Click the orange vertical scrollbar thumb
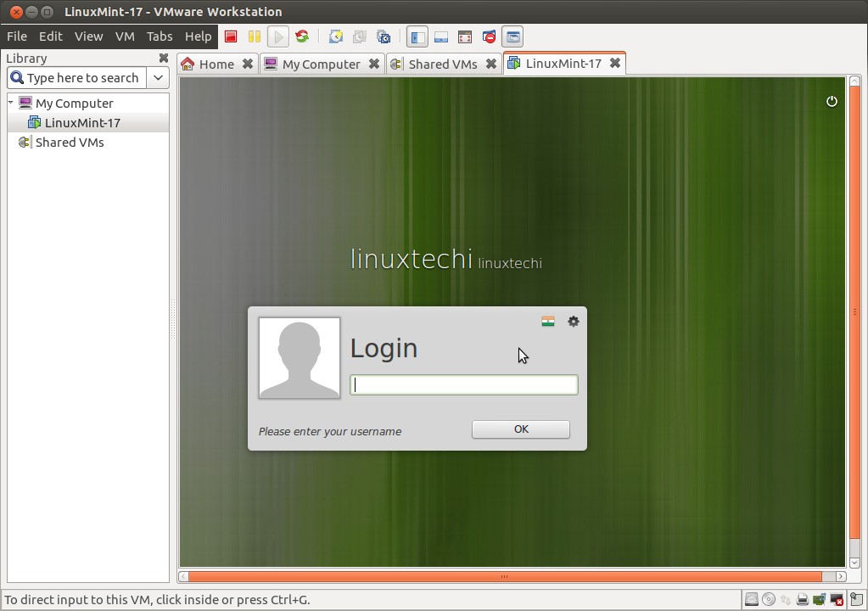 coord(854,312)
